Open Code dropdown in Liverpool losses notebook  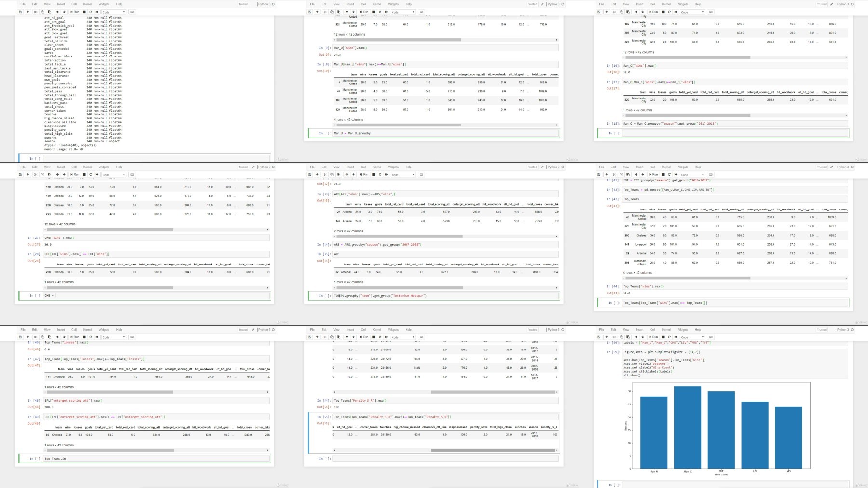coord(114,337)
